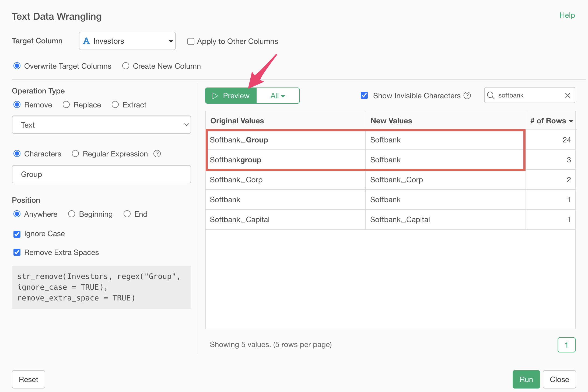Screen dimensions: 588x392
Task: Open the Target Column Investors dropdown
Action: 127,41
